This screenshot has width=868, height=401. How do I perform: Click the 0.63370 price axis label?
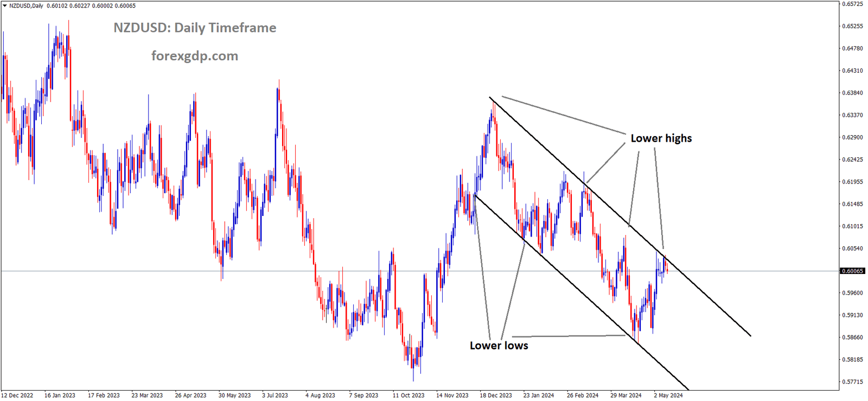click(x=852, y=115)
